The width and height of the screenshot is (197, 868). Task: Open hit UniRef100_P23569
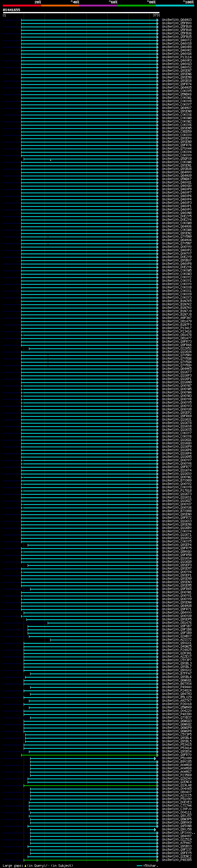coord(177,775)
